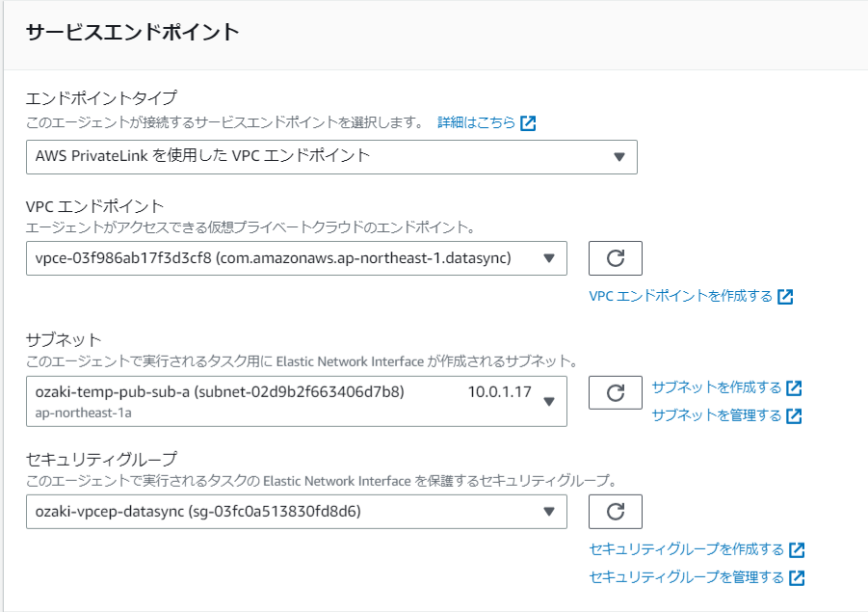The height and width of the screenshot is (612, 868).
Task: Click the サブネット field label
Action: [x=64, y=339]
